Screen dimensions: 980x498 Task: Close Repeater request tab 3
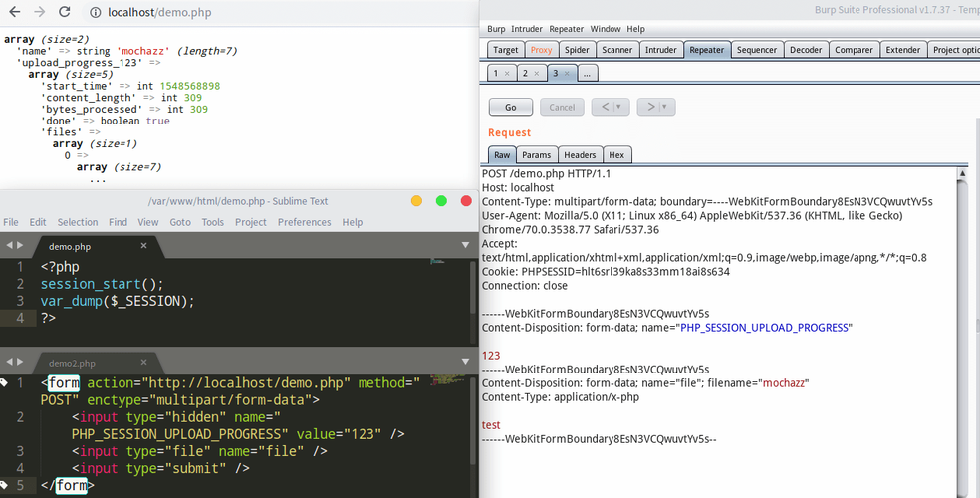pos(567,73)
